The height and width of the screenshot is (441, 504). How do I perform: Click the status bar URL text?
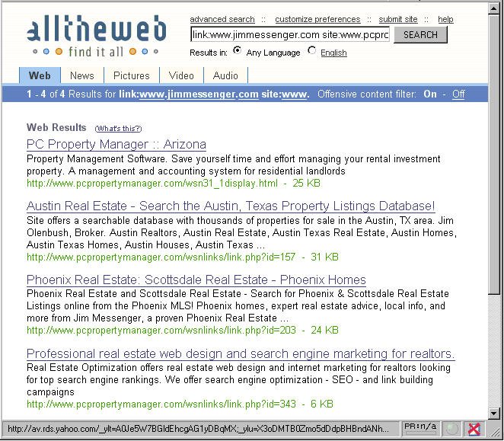point(198,429)
